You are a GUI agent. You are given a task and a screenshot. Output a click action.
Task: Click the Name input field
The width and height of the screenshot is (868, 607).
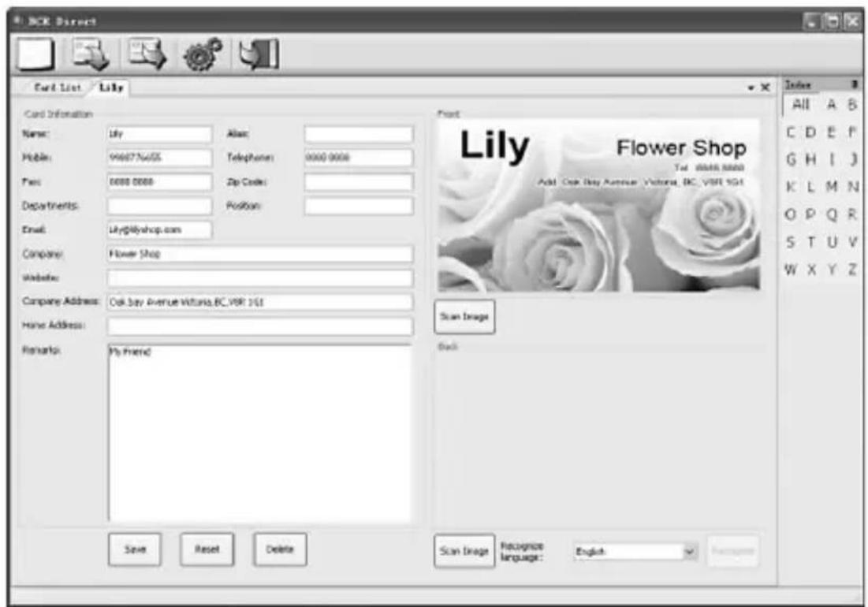[x=159, y=134]
